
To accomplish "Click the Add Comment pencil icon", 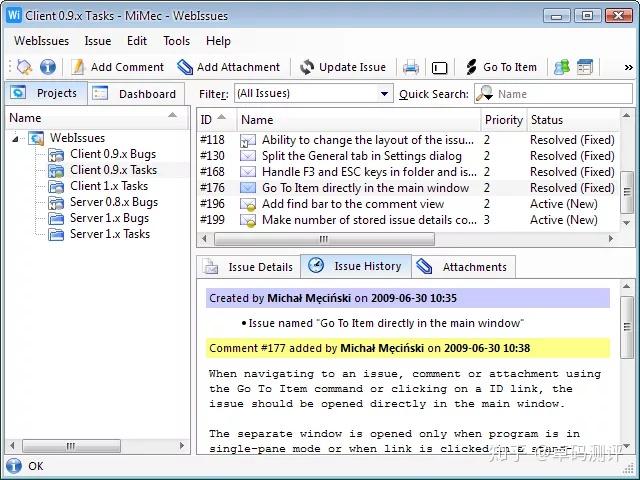I will click(x=78, y=67).
